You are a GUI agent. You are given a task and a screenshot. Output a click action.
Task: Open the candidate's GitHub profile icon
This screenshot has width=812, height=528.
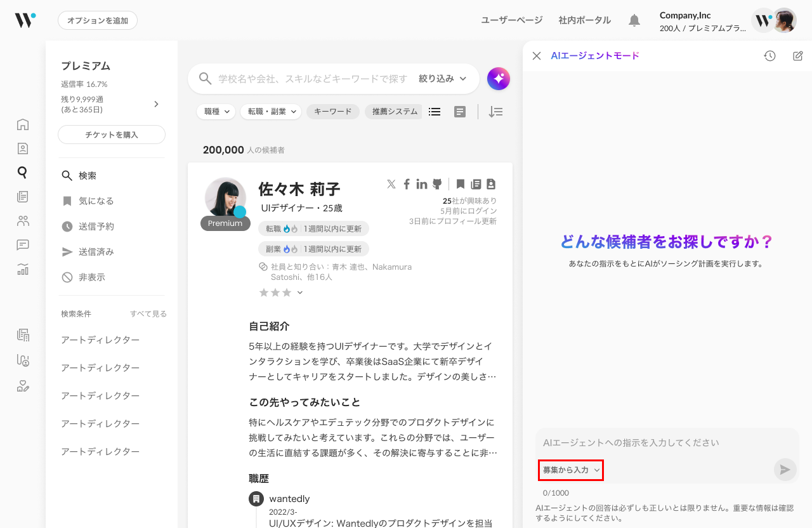(x=437, y=184)
